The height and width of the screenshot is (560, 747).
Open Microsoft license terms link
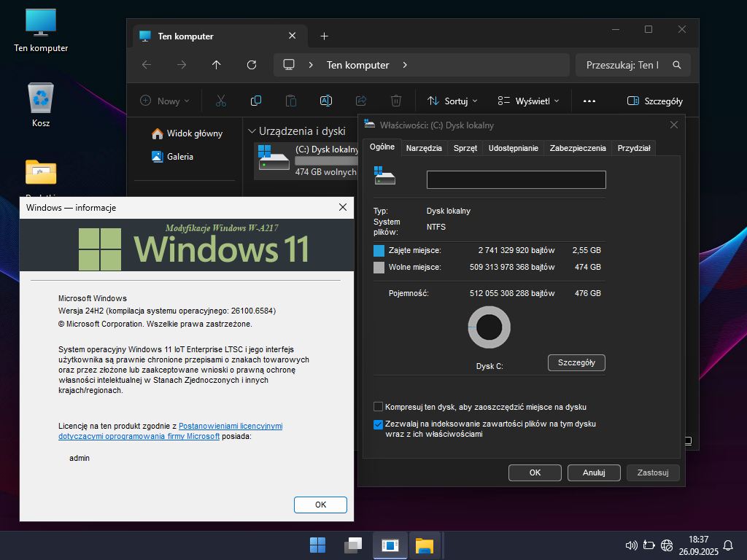[x=231, y=426]
